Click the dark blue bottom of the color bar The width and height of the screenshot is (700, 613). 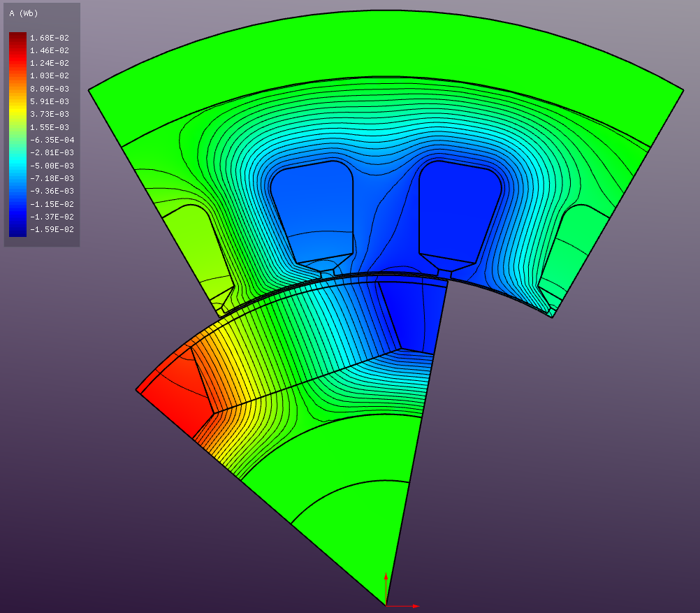point(17,231)
